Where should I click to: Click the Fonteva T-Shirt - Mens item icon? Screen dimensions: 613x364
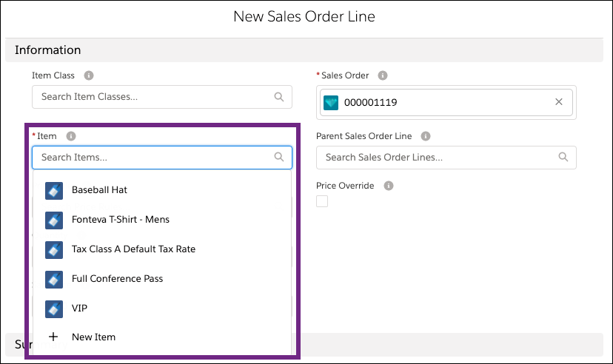pos(54,220)
